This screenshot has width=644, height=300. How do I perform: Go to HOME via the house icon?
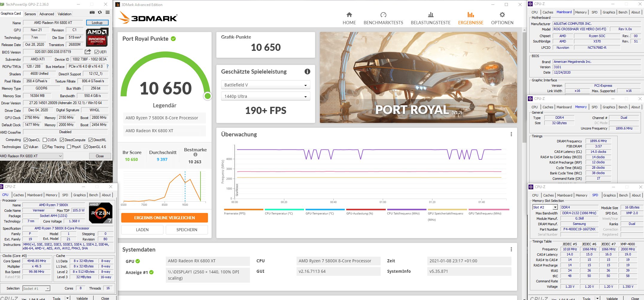[x=349, y=15]
